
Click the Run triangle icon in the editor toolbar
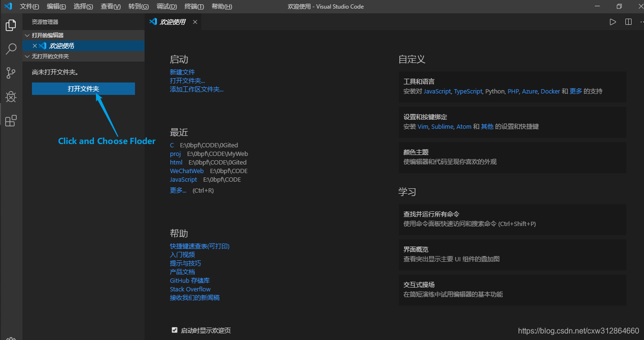click(613, 22)
